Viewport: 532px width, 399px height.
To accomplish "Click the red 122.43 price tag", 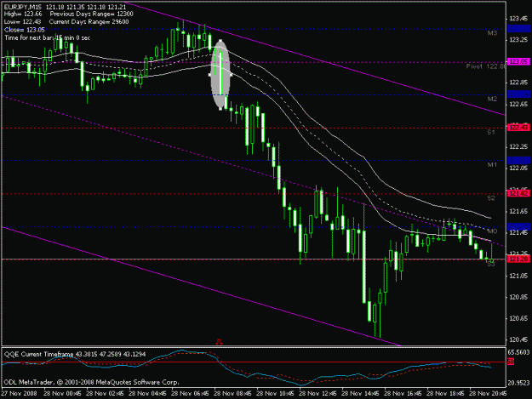I will point(518,128).
